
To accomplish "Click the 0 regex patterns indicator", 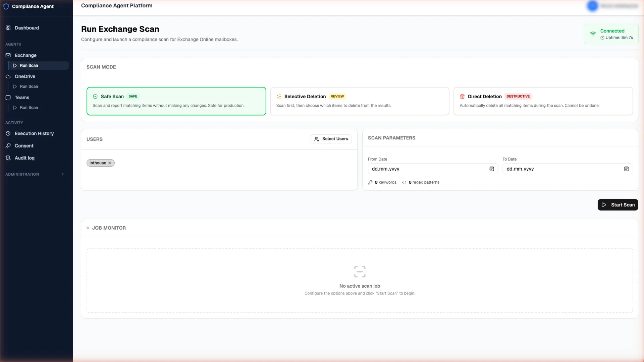I will tap(421, 182).
